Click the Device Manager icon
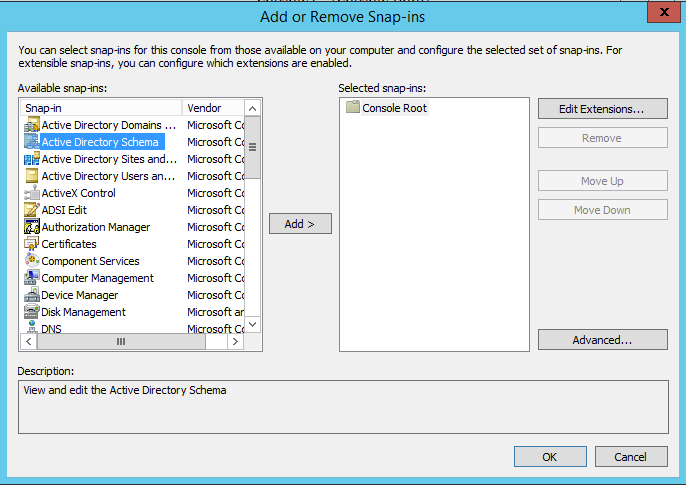This screenshot has height=485, width=686. pyautogui.click(x=32, y=295)
